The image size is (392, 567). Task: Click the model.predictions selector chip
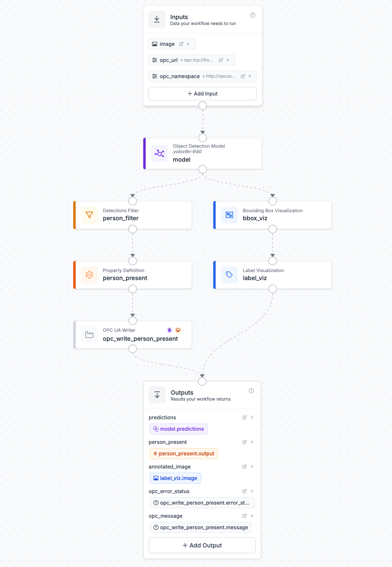(179, 429)
